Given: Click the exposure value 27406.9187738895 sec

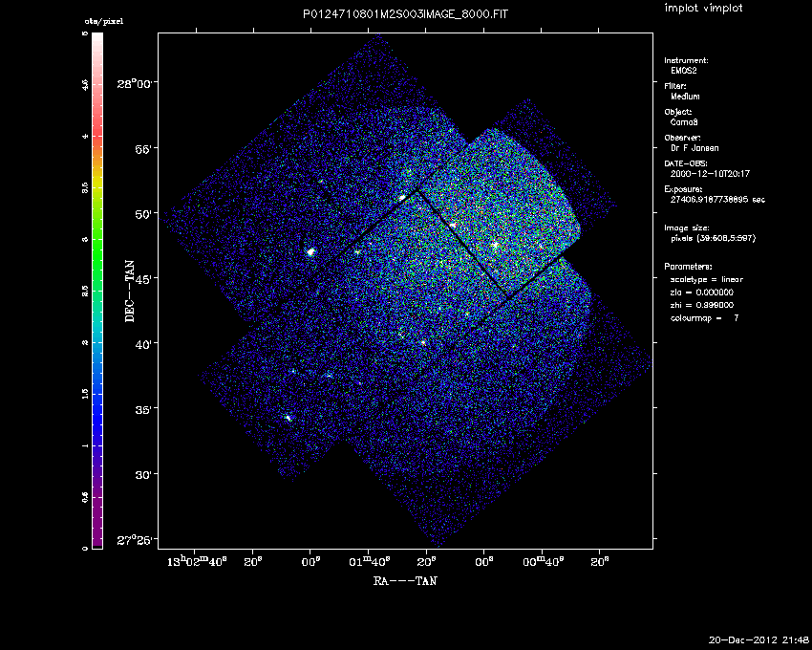Looking at the screenshot, I should (717, 200).
